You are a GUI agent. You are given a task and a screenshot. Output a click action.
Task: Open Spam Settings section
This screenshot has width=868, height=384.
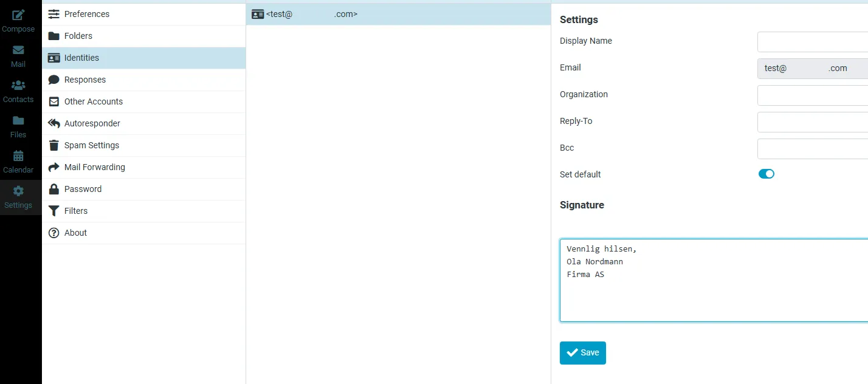pyautogui.click(x=143, y=145)
